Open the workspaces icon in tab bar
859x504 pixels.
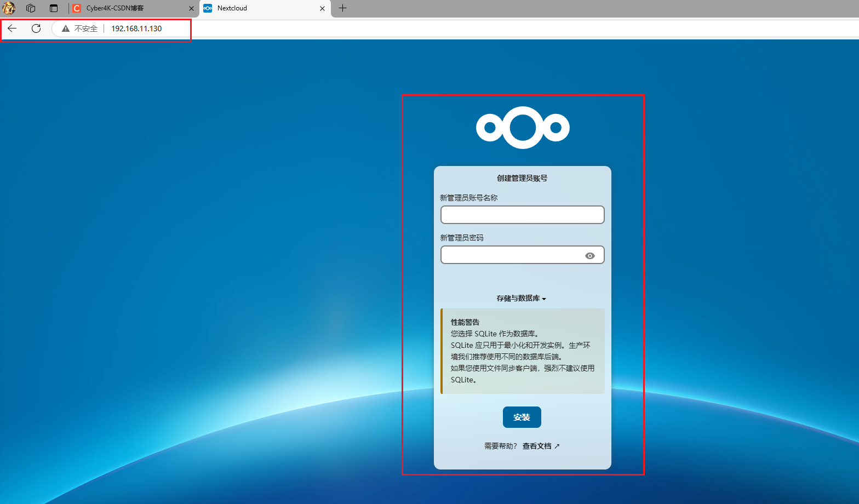tap(31, 8)
